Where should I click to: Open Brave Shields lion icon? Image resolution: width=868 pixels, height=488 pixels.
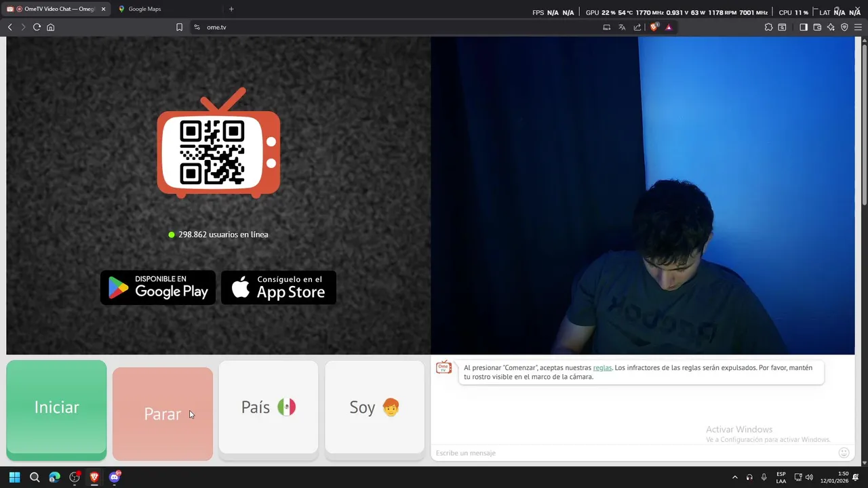tap(654, 27)
